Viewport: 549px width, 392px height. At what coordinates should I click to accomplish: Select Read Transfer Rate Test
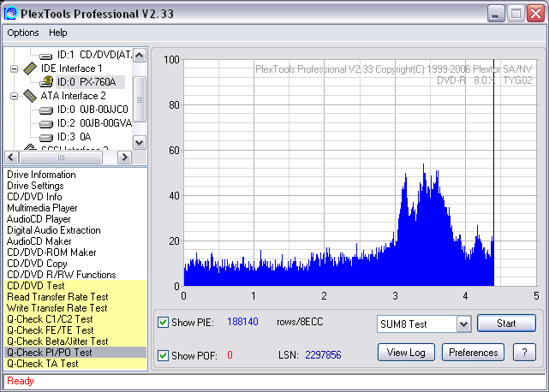tap(75, 297)
